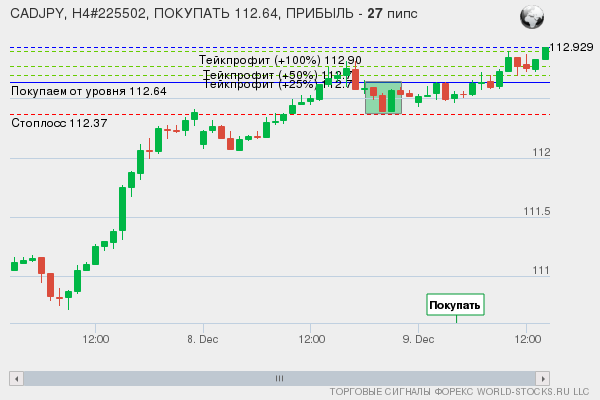Select the Тейкпрофит (+100%) 112.90 label

[x=280, y=61]
